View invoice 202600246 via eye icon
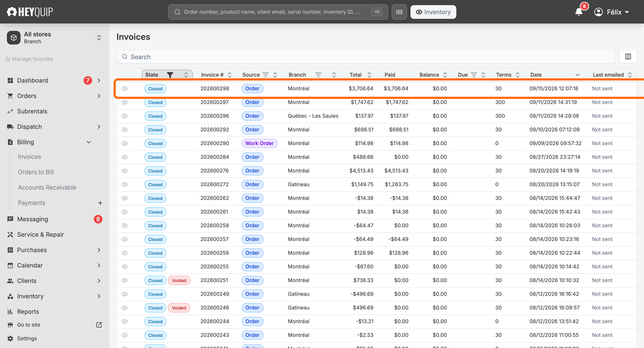This screenshot has width=644, height=348. 125,308
